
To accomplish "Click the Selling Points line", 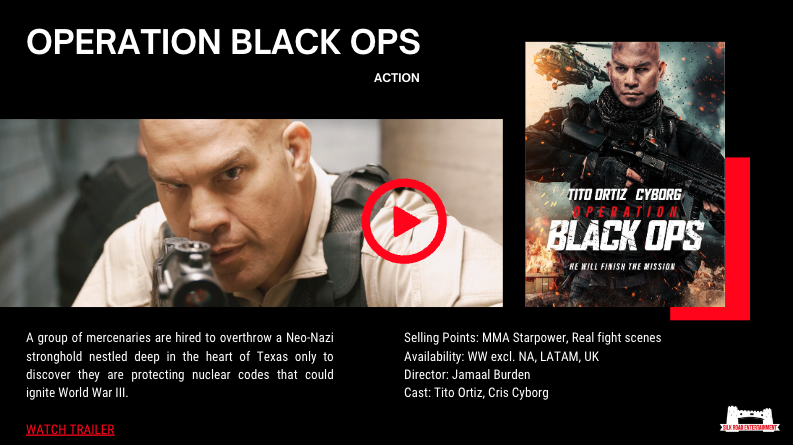I will (x=533, y=337).
